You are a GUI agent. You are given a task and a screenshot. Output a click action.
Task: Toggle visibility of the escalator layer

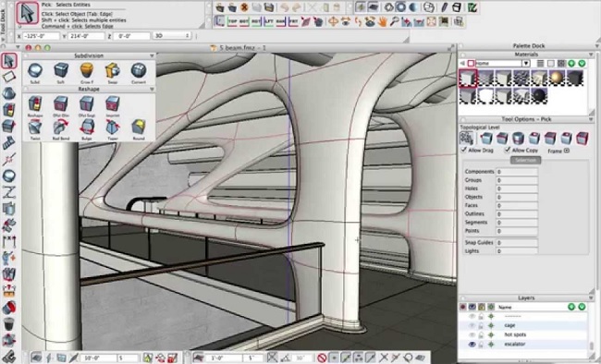click(472, 344)
